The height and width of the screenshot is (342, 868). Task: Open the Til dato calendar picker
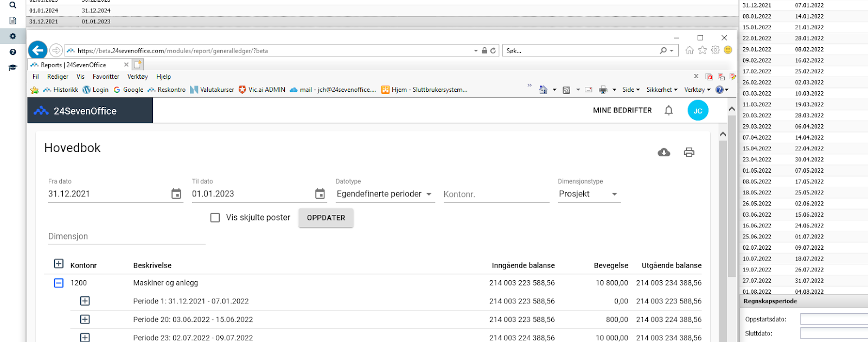(320, 194)
